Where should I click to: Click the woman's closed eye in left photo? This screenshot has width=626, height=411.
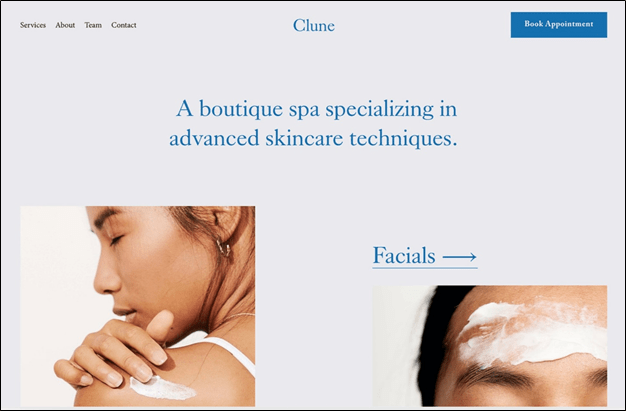(116, 240)
